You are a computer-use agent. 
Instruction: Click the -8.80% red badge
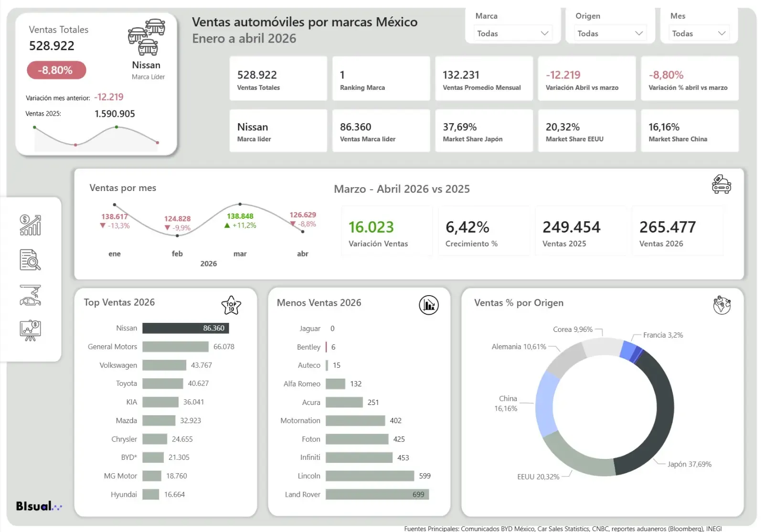coord(56,70)
